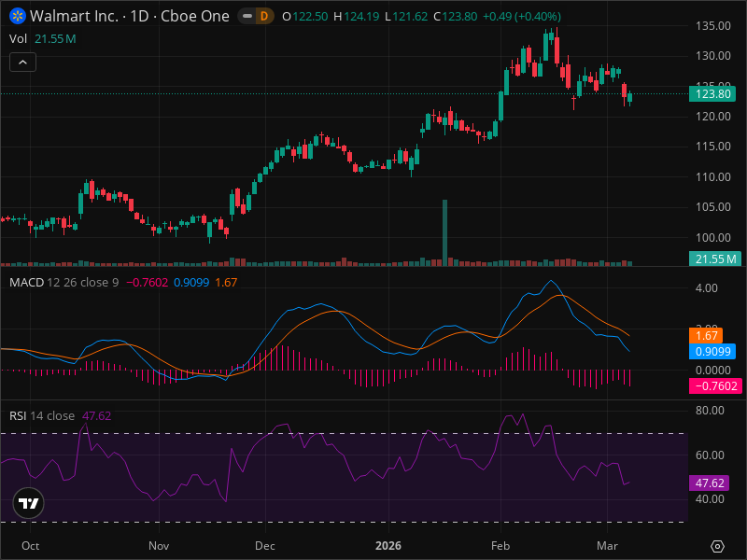Click the tall volume spike bar in January

445,232
